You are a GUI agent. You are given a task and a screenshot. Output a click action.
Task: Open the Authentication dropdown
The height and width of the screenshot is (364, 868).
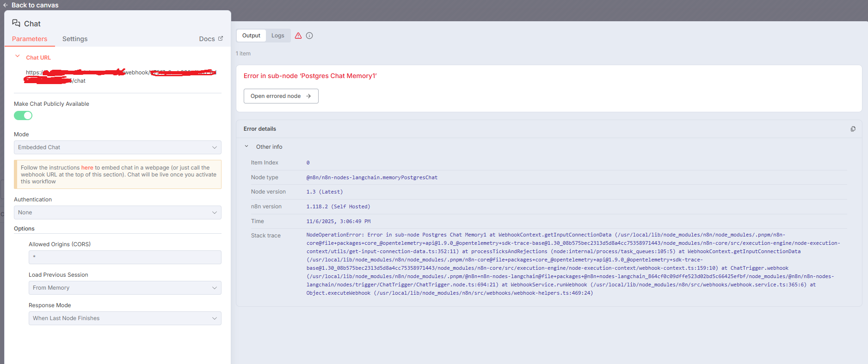117,212
